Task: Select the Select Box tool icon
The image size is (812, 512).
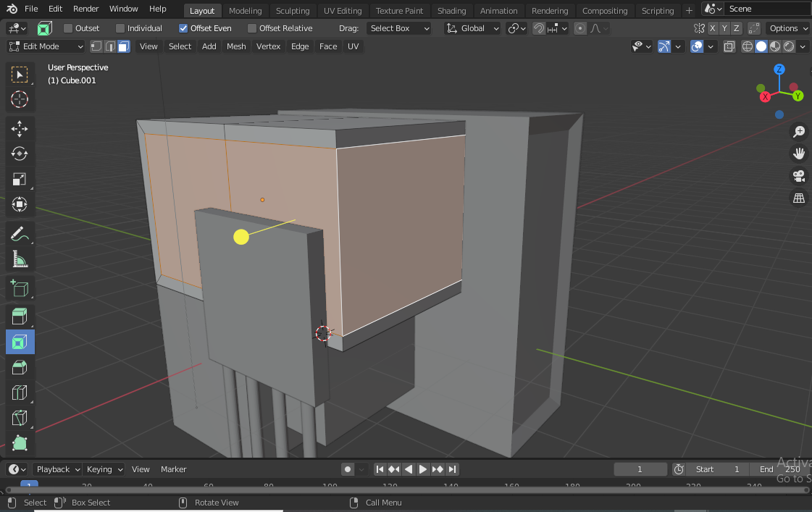Action: (x=20, y=75)
